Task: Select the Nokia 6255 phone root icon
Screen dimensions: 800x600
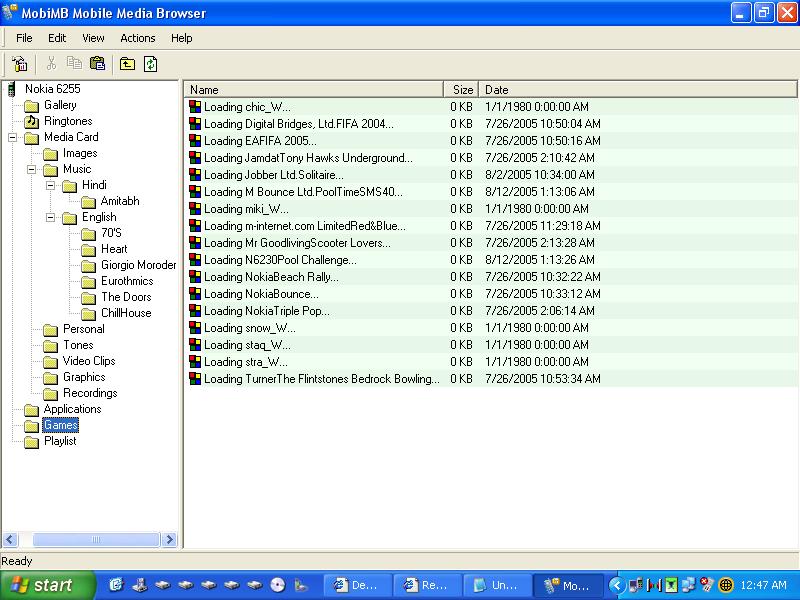Action: [11, 89]
